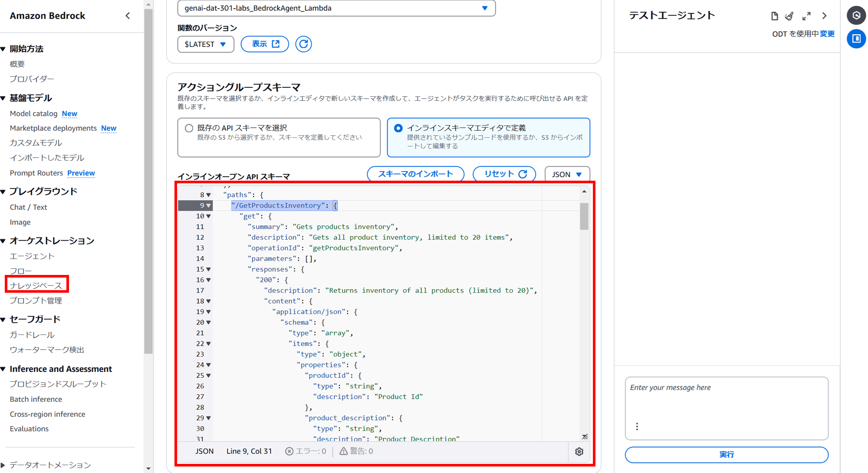Collapse the 基盤モデル sidebar section
The width and height of the screenshot is (868, 473).
click(3, 98)
